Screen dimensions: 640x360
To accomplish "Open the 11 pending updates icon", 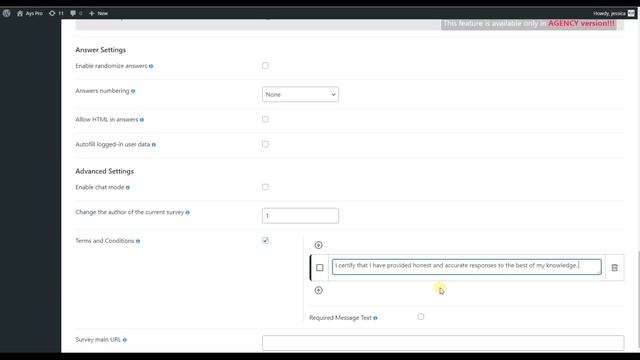I will point(56,13).
